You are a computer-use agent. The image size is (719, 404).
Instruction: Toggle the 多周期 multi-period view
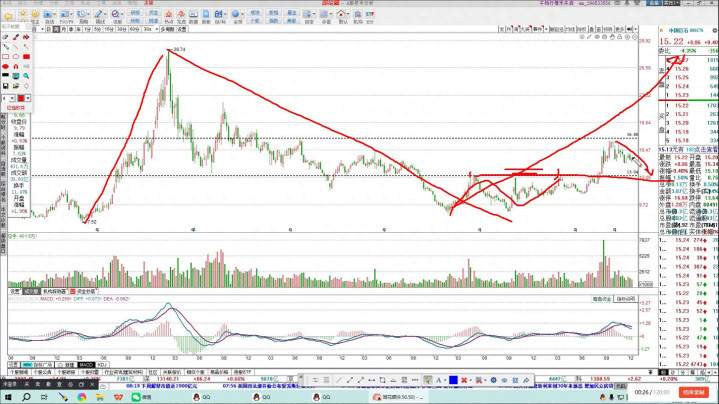pos(168,30)
